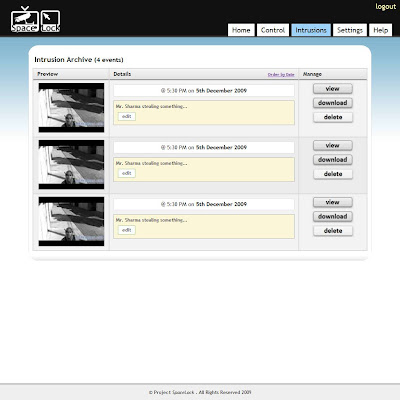Log out via the logout link

(x=385, y=7)
